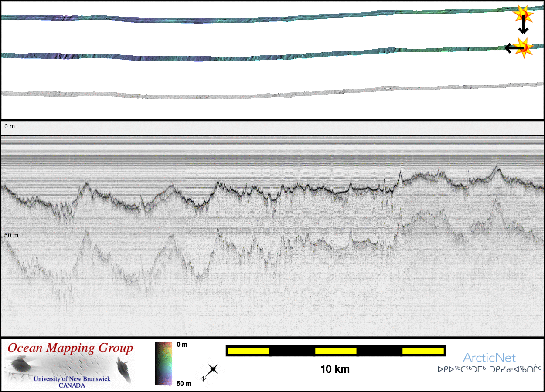Click the "0 m" label beside the color legend

tap(182, 345)
